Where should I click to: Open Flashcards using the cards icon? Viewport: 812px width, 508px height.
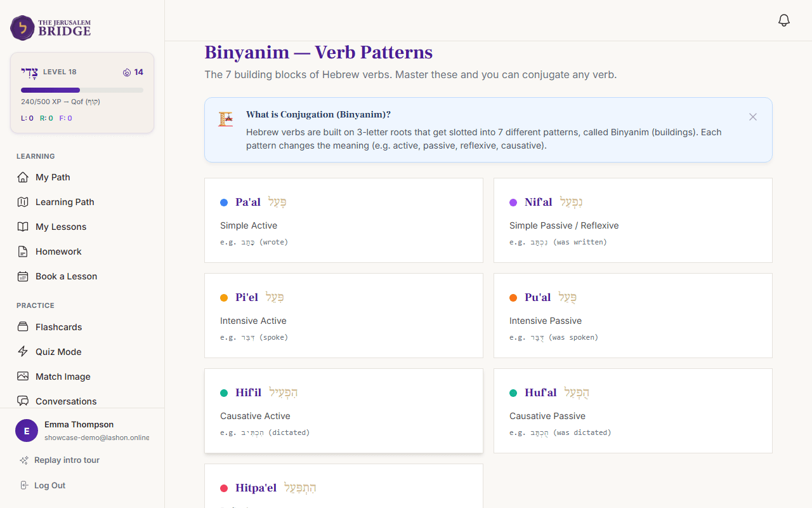click(x=23, y=326)
